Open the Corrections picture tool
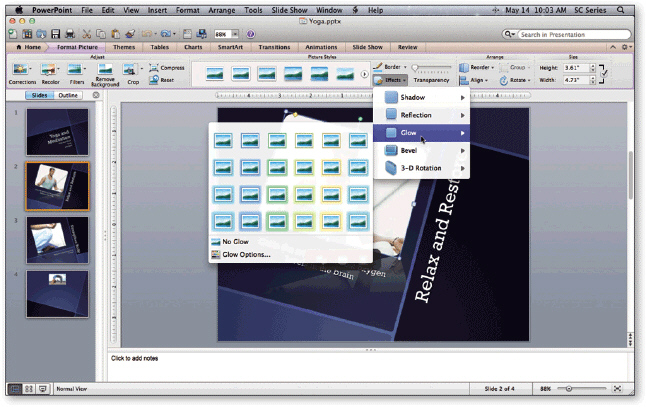 pos(22,74)
